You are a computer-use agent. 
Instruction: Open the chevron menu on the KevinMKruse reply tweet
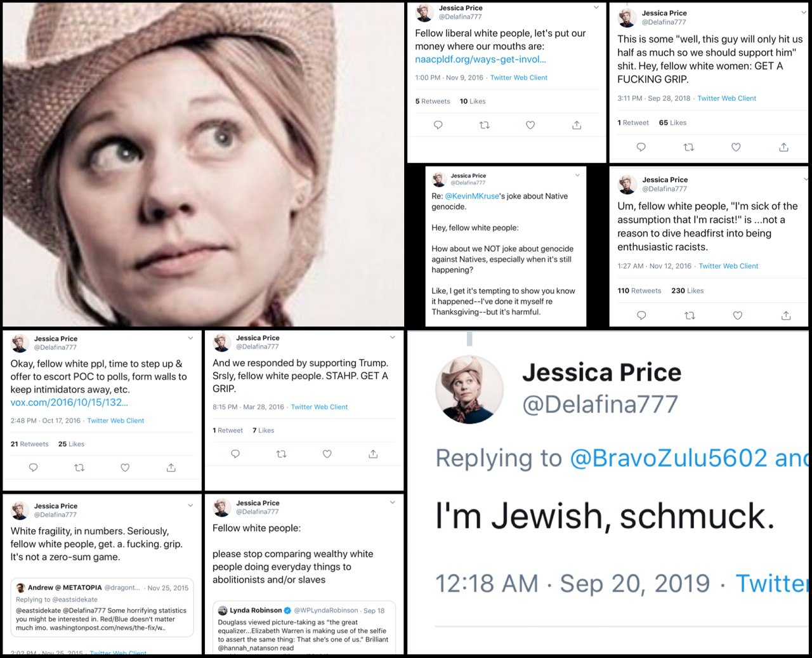[x=577, y=175]
